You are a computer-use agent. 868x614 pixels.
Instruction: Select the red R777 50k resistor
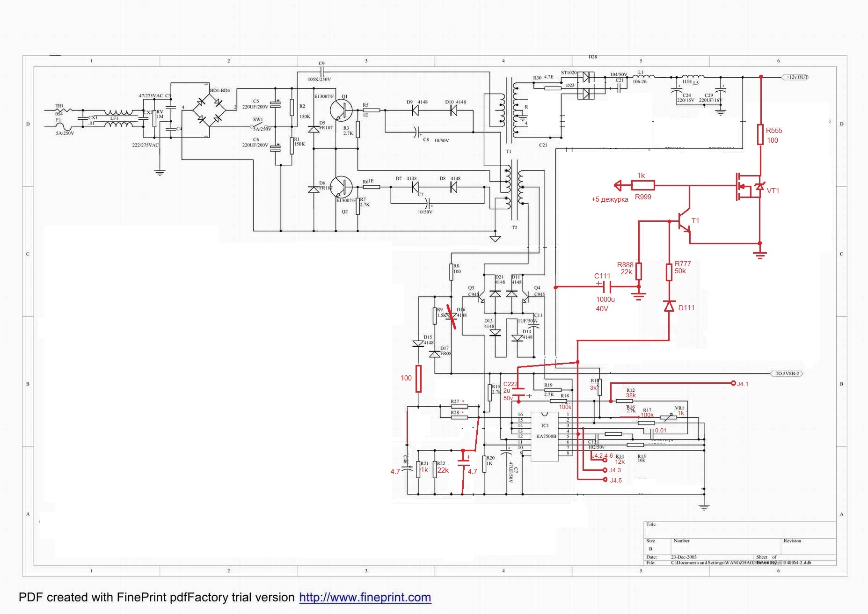(x=670, y=272)
